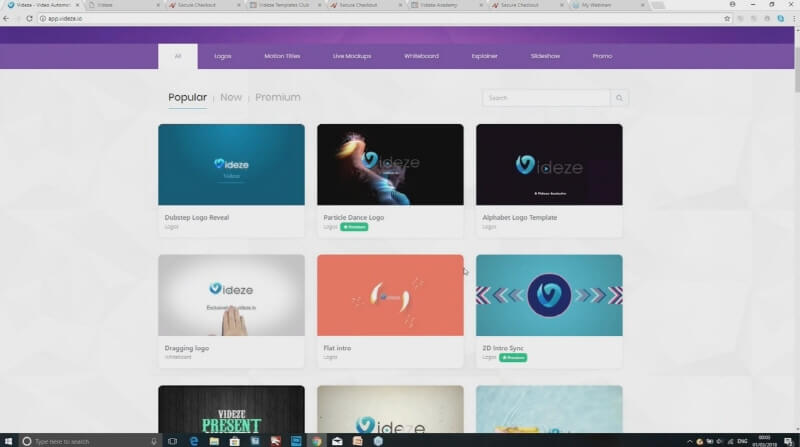Viewport: 800px width, 447px height.
Task: Click the Dubstep Logo Reveal title
Action: (197, 217)
